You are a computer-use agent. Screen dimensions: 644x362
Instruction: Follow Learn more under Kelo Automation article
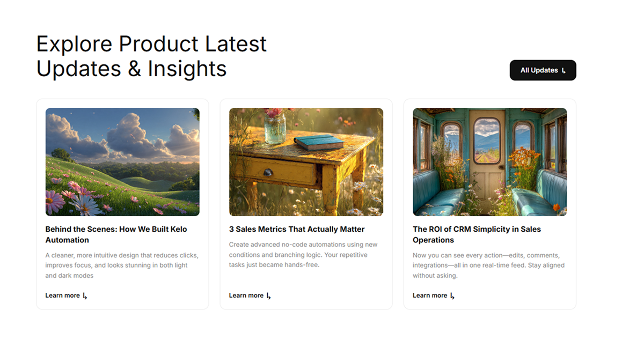point(62,295)
